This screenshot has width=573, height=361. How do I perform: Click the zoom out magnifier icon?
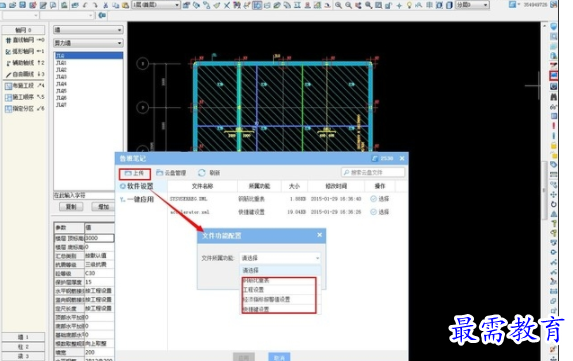348,5
